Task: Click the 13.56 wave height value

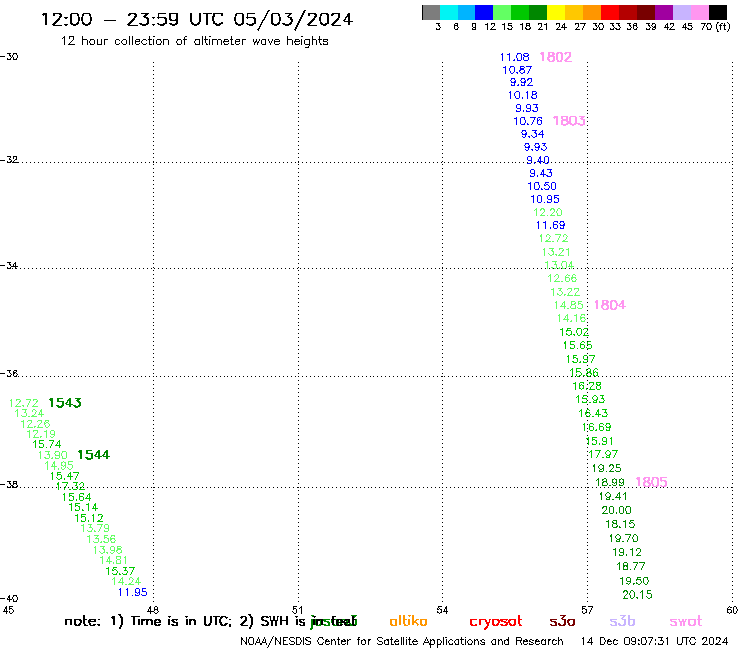Action: tap(101, 540)
